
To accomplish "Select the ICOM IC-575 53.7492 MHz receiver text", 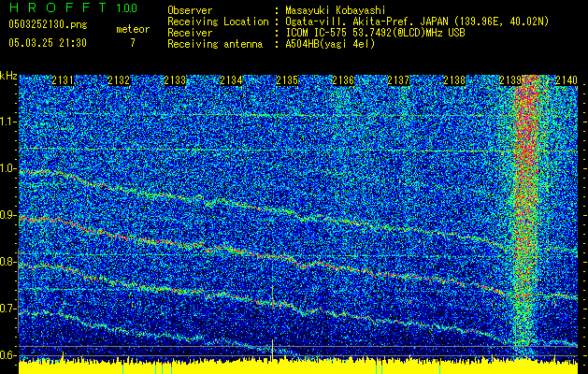I will 375,33.
